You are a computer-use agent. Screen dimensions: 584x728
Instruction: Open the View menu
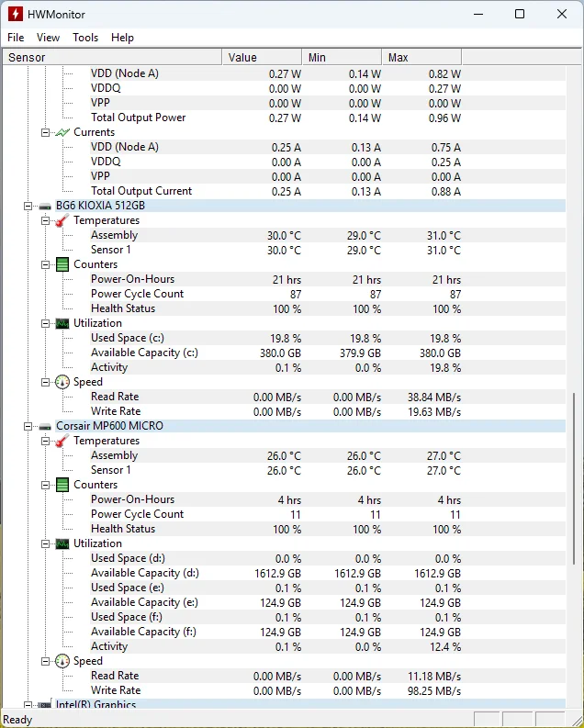(49, 38)
